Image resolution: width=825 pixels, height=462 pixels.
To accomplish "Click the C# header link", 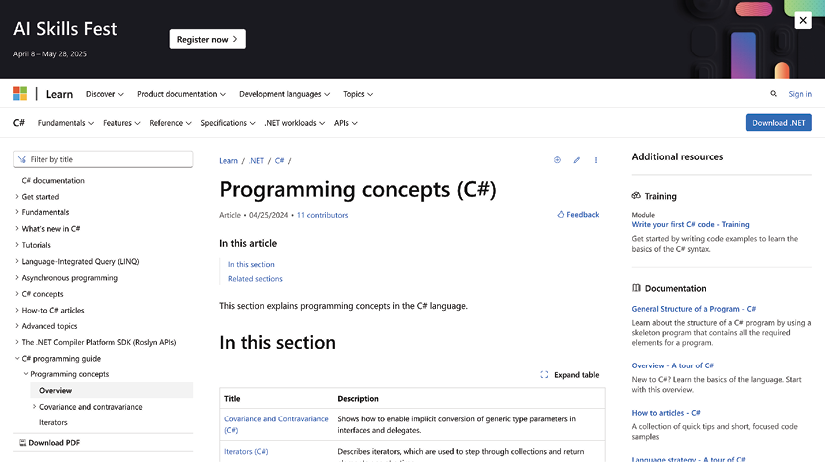I will [x=19, y=123].
